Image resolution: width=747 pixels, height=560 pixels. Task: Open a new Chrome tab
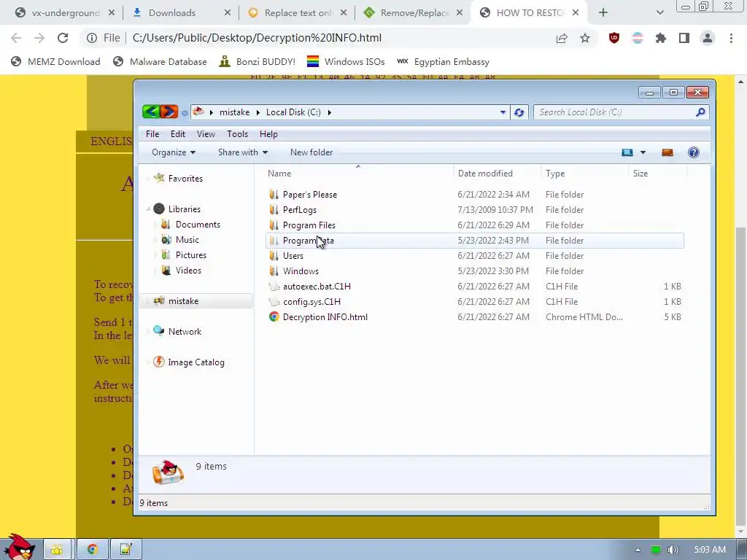pos(603,13)
